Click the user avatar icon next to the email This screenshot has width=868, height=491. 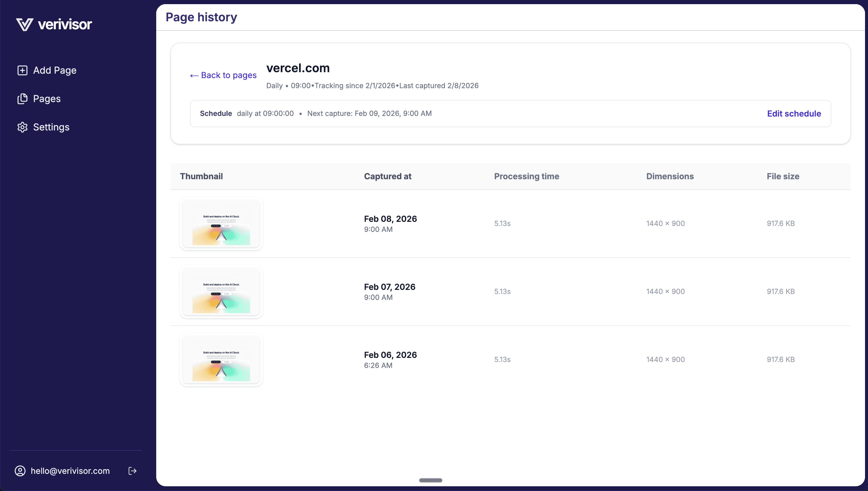20,471
